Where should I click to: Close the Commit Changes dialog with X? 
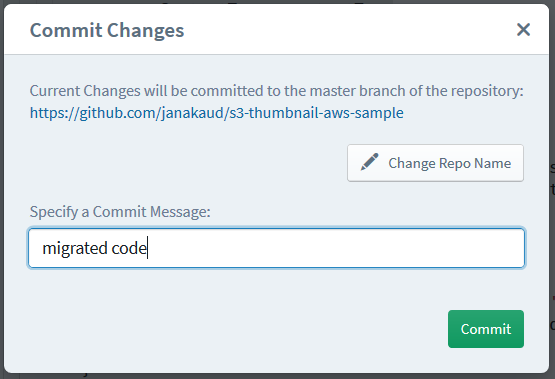(523, 30)
